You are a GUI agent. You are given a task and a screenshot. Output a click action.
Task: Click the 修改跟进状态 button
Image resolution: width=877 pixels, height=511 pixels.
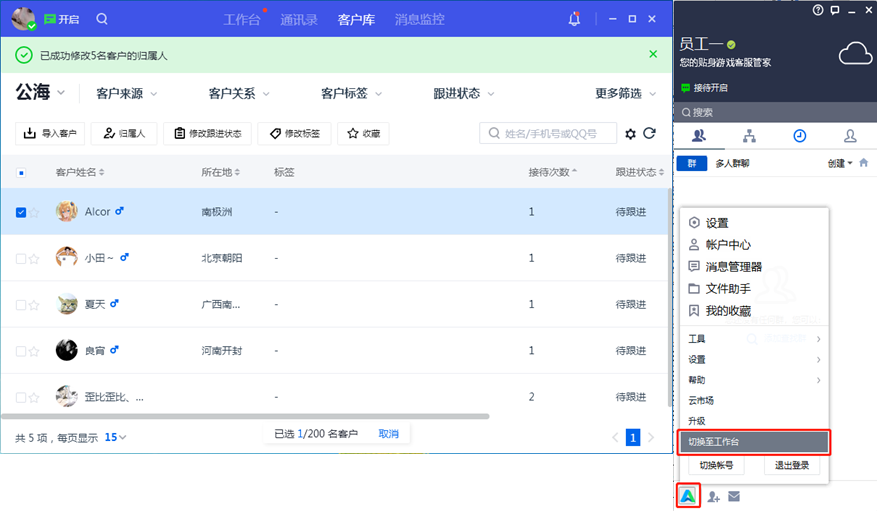pyautogui.click(x=208, y=134)
